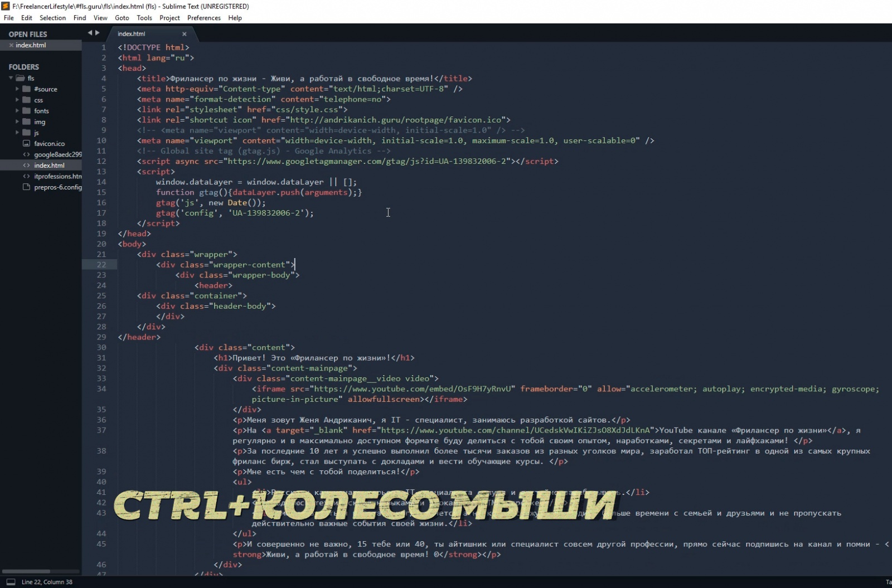This screenshot has width=892, height=588.
Task: Click line number 1 in the gutter
Action: tap(104, 47)
